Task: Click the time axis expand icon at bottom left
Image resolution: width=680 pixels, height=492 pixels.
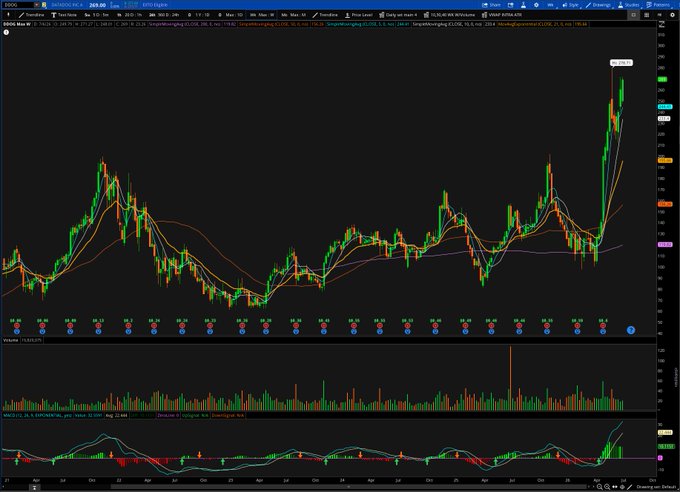Action: [x=34, y=488]
